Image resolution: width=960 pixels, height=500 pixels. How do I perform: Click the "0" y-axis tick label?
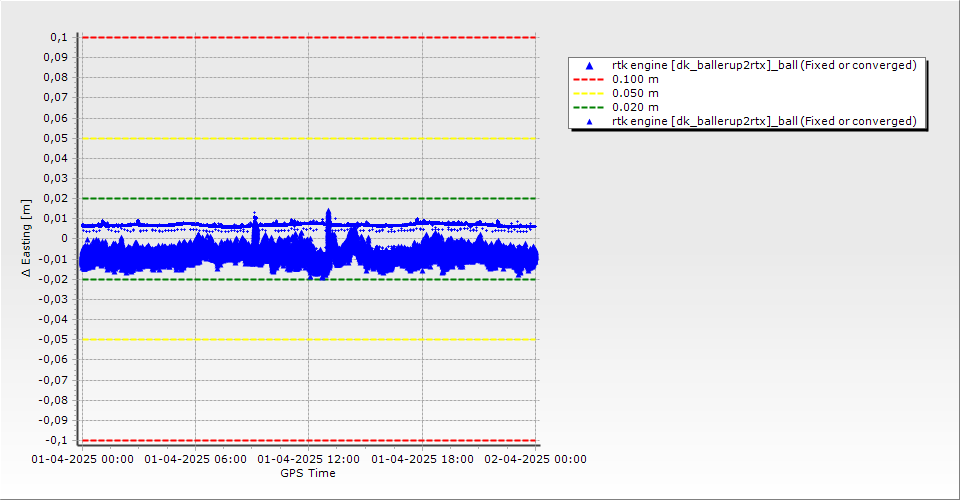[x=65, y=239]
